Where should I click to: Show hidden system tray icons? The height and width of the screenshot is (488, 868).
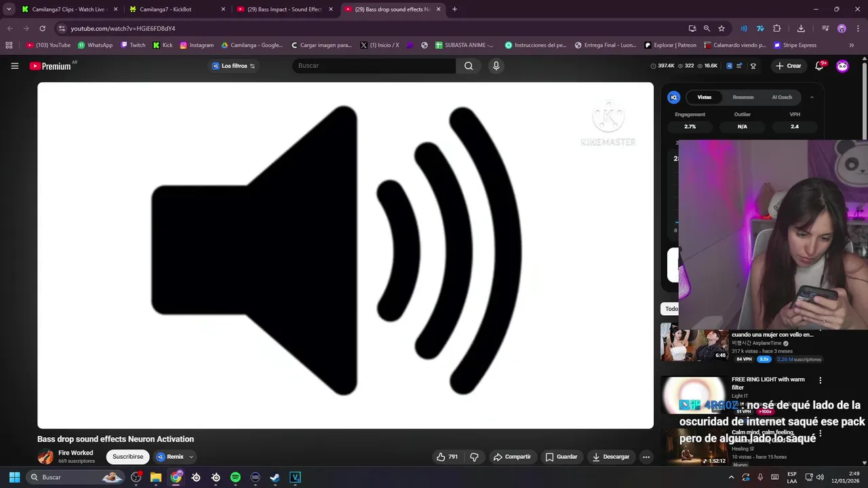pyautogui.click(x=731, y=477)
